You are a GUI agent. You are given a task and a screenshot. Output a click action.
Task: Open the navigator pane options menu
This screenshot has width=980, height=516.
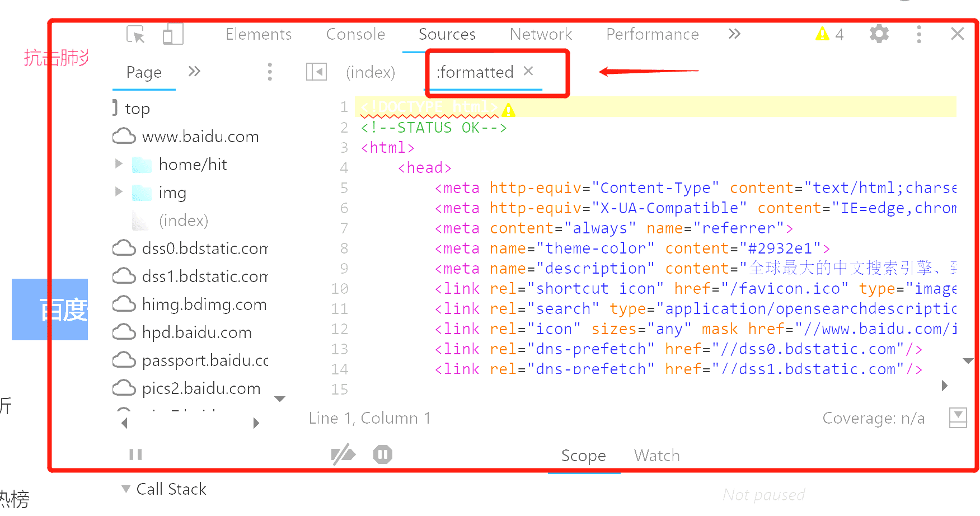coord(270,72)
